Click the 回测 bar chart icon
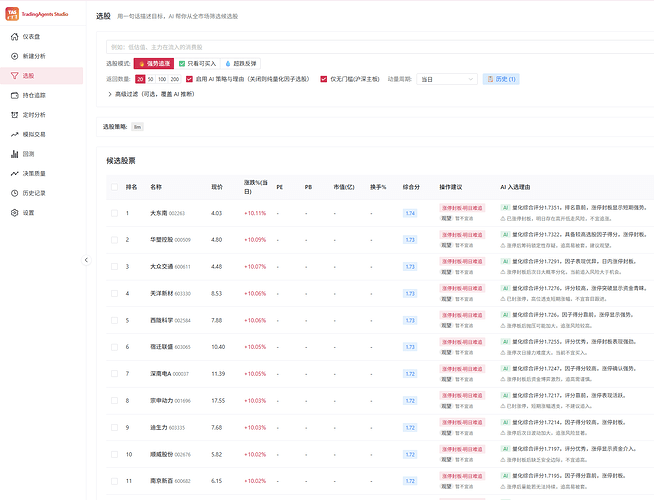 pyautogui.click(x=15, y=154)
